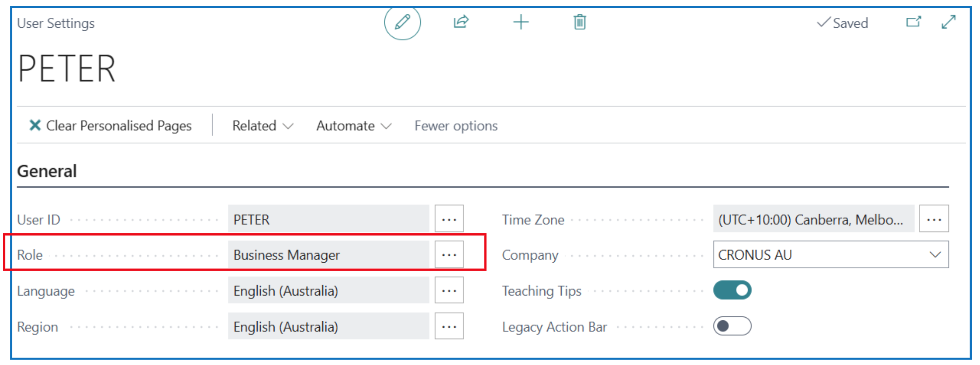The height and width of the screenshot is (365, 980).
Task: Click the share icon
Action: tap(461, 22)
